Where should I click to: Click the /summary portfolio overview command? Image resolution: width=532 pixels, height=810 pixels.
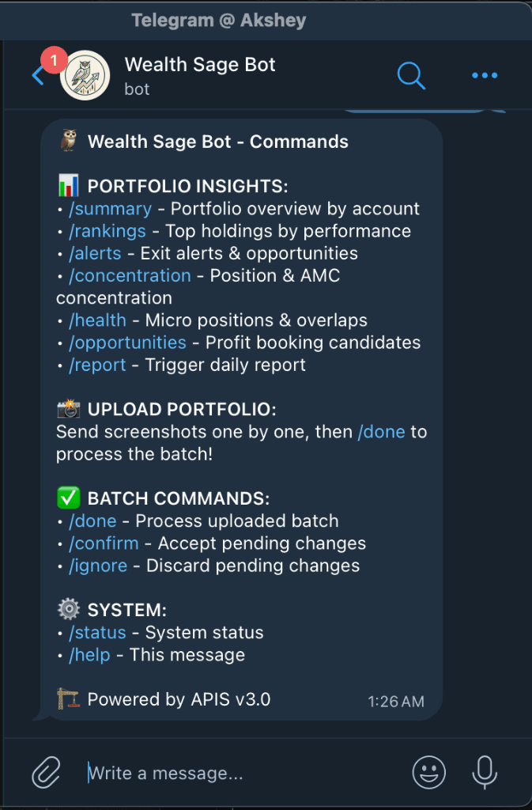tap(110, 209)
